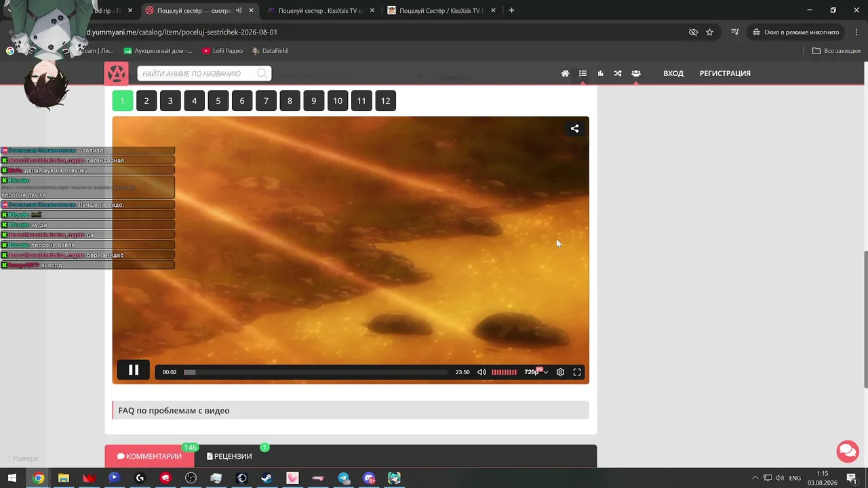
Task: Seek within the video progress bar
Action: [316, 372]
